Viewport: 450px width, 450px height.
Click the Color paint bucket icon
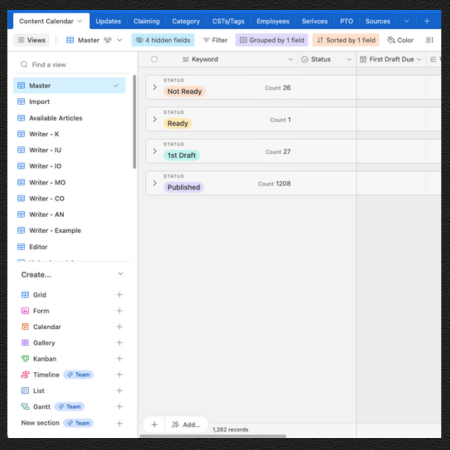pos(391,40)
